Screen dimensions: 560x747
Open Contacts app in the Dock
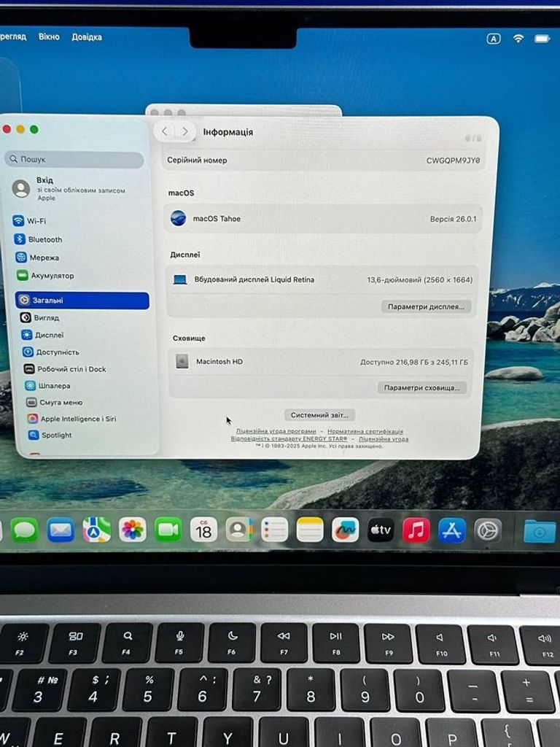coord(239,530)
